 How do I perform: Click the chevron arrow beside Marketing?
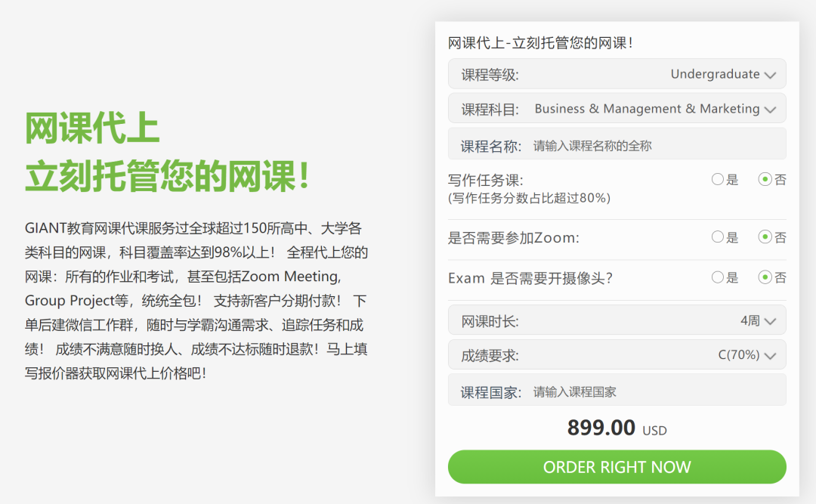(x=770, y=110)
